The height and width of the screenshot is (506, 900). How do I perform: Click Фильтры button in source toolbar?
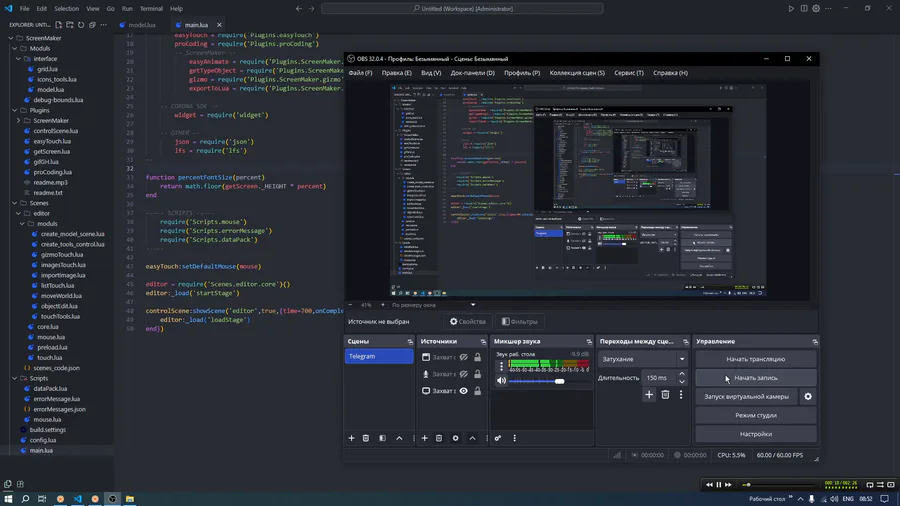coord(519,322)
